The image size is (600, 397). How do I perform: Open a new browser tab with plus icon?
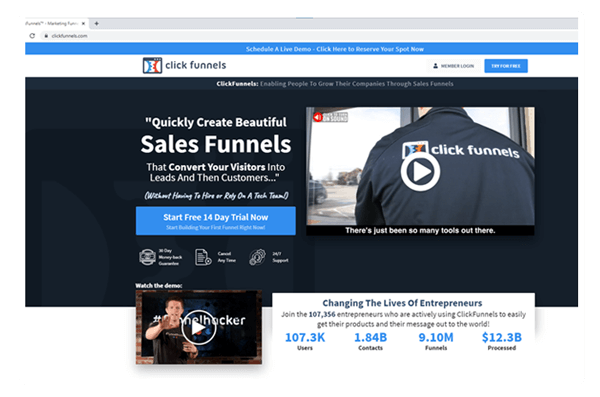tap(96, 23)
